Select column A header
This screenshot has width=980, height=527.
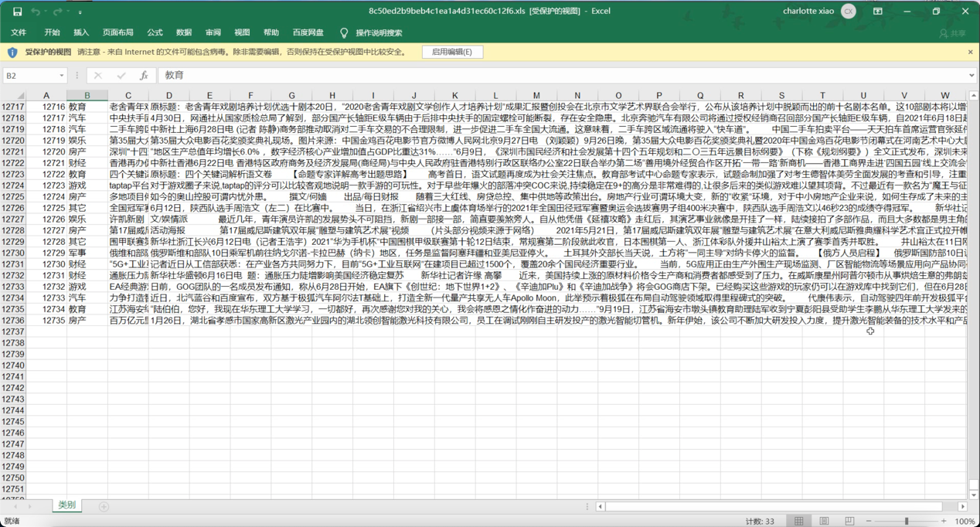tap(46, 96)
